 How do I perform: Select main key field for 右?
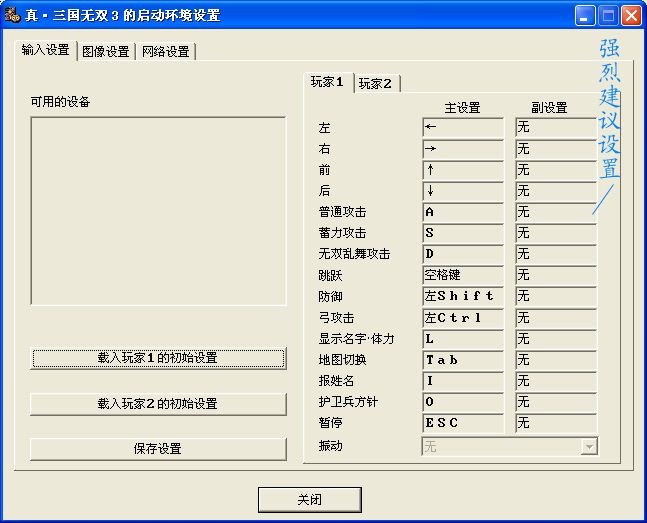tap(463, 149)
